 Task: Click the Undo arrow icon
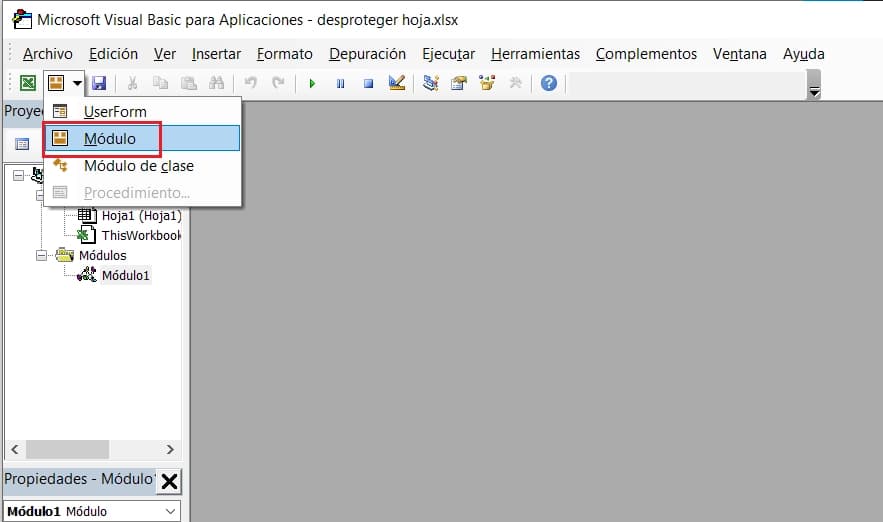[x=251, y=83]
